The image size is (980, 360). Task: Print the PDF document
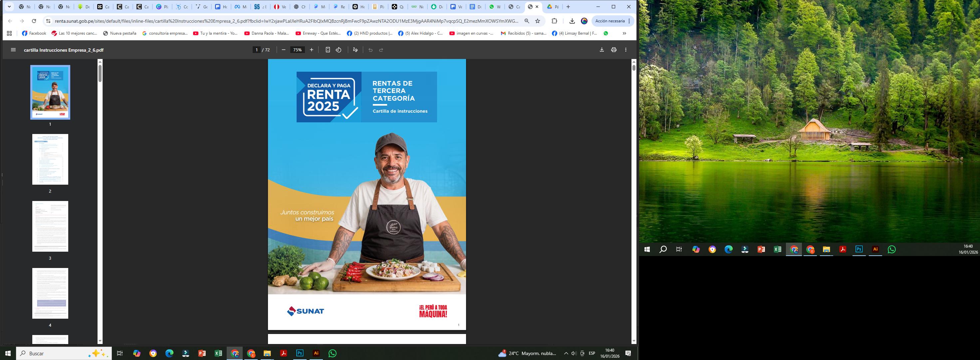click(x=613, y=50)
